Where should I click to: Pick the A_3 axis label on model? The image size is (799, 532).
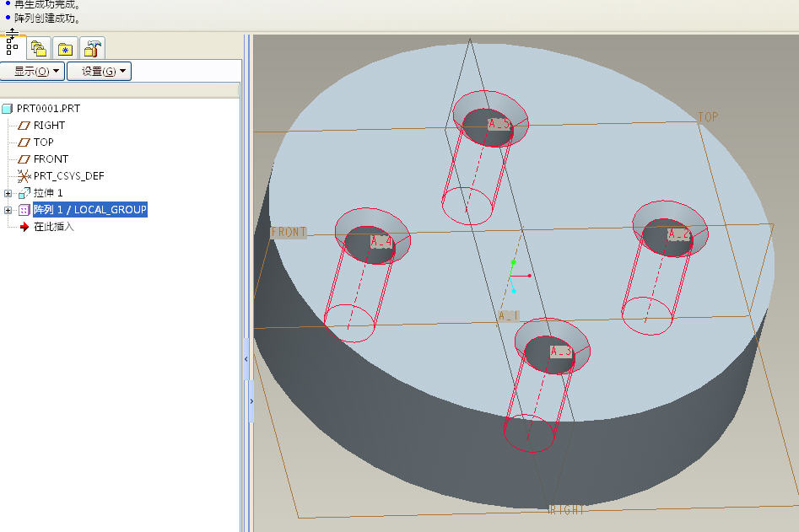tap(561, 352)
